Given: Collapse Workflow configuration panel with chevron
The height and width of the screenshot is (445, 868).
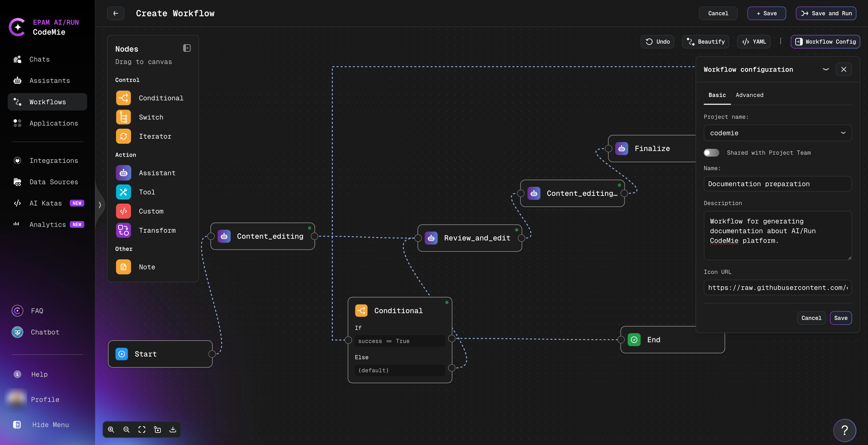Looking at the screenshot, I should (826, 70).
